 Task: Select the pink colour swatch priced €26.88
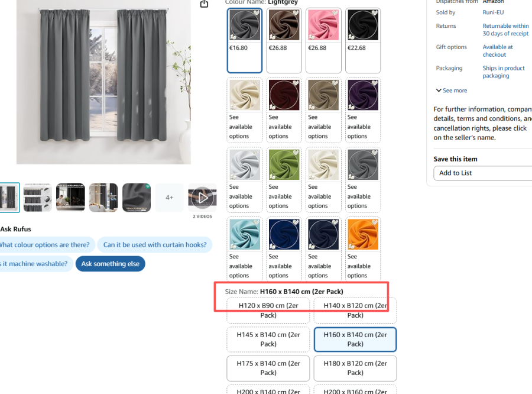pyautogui.click(x=323, y=40)
